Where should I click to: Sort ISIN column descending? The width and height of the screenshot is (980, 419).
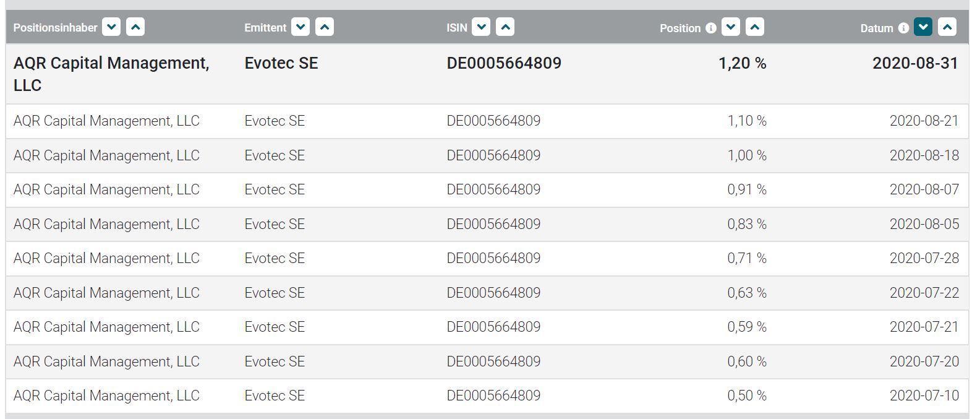coord(481,27)
